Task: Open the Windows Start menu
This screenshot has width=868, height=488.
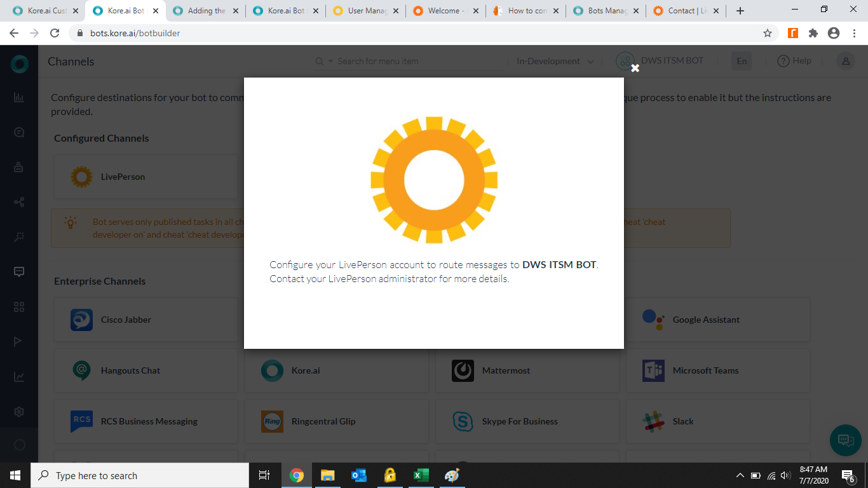Action: coord(15,475)
